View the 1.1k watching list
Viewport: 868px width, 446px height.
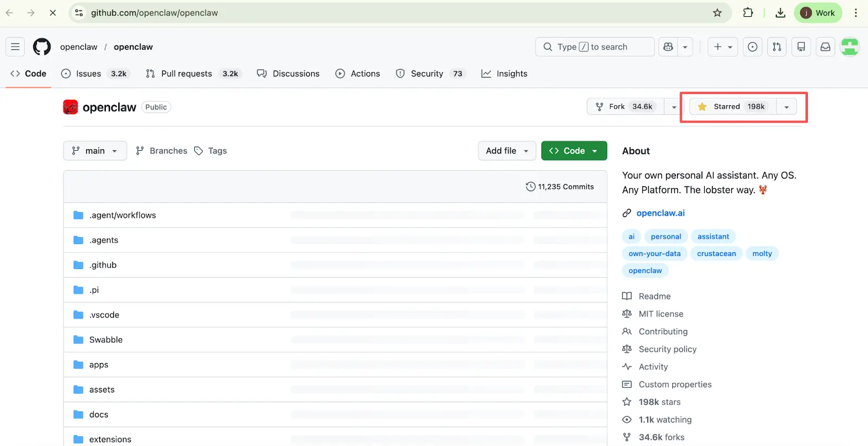[658, 420]
